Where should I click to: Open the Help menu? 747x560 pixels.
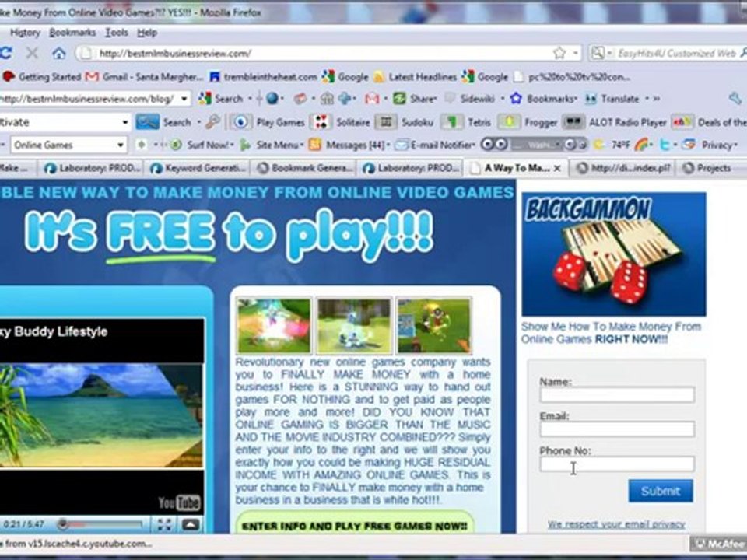point(147,33)
